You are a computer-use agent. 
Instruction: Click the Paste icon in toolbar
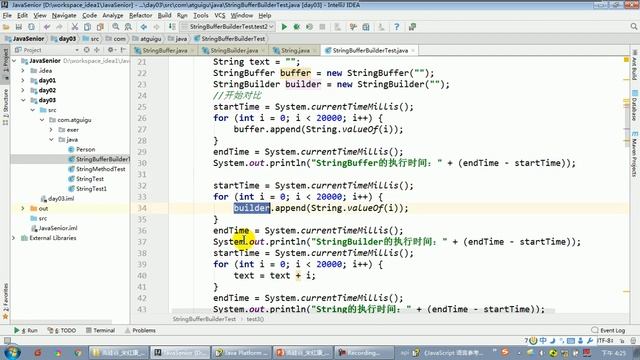pyautogui.click(x=100, y=27)
